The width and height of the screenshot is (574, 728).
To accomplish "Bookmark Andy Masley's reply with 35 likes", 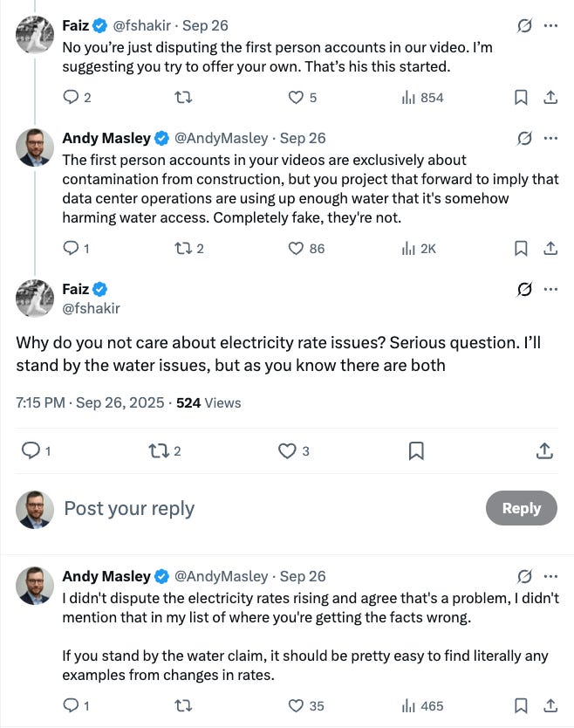I will 521,705.
